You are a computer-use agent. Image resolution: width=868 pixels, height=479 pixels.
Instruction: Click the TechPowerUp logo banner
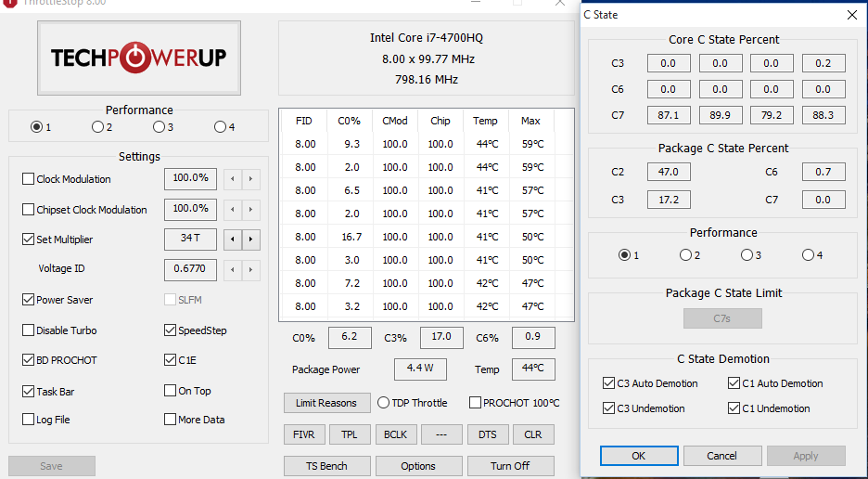coord(139,58)
